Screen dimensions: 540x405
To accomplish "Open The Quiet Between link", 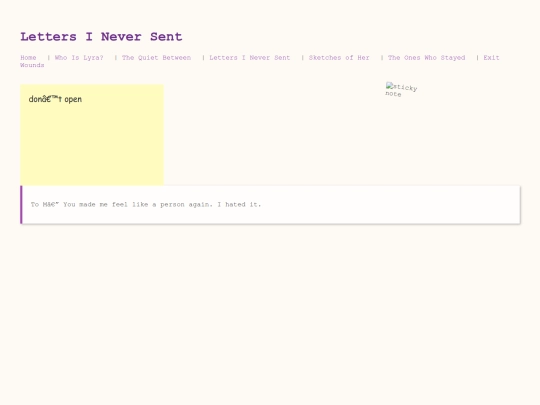I will 156,58.
